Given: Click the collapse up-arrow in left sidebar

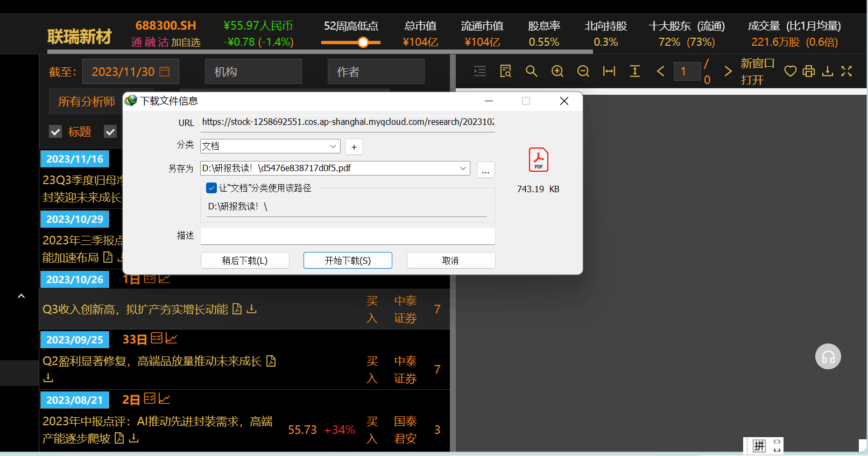Looking at the screenshot, I should pos(21,296).
